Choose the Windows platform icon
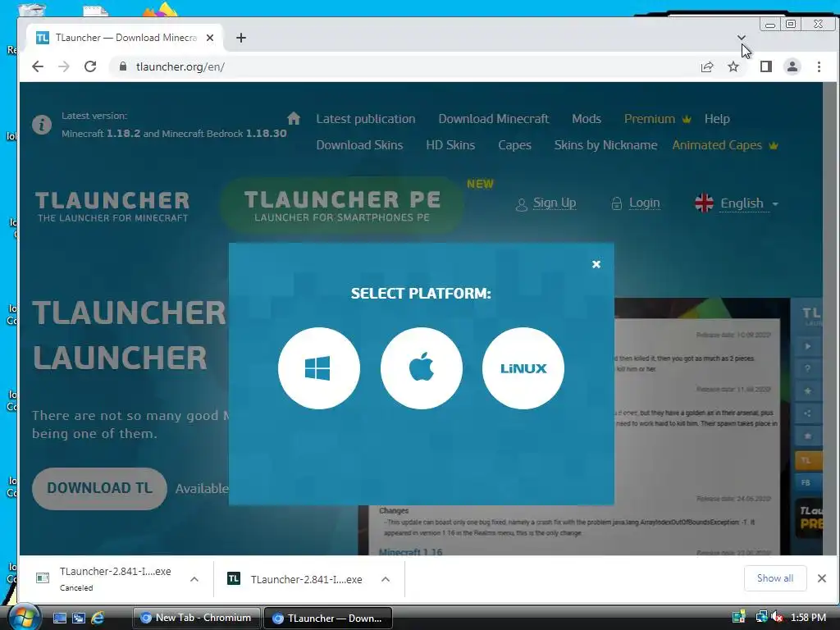This screenshot has width=840, height=630. (x=319, y=368)
